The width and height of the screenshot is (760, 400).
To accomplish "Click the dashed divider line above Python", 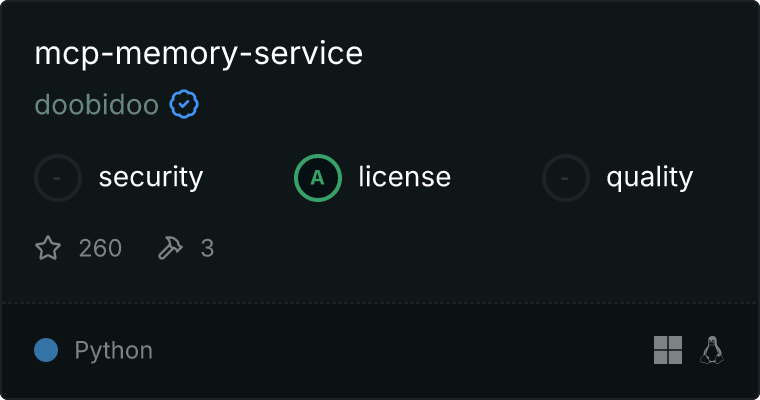I will pos(380,302).
